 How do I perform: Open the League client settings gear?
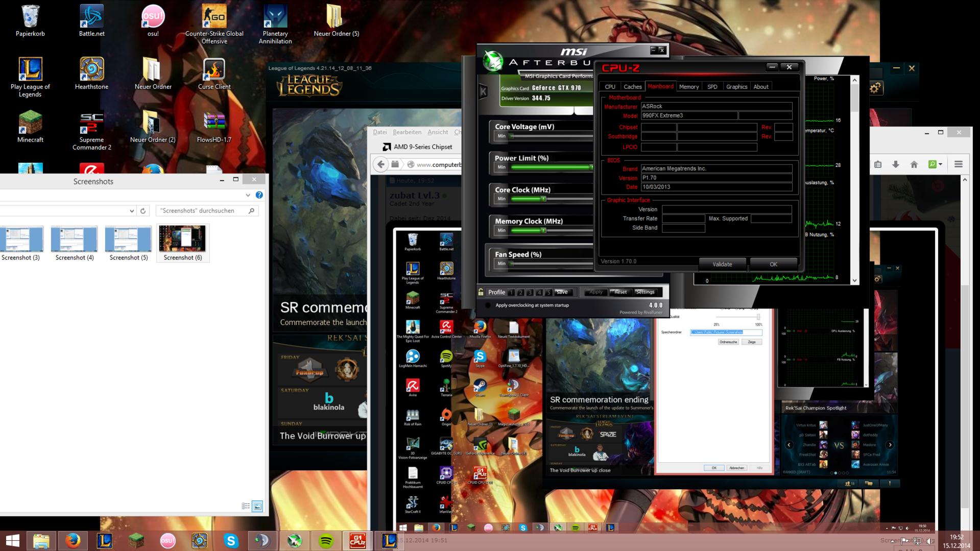click(x=875, y=88)
